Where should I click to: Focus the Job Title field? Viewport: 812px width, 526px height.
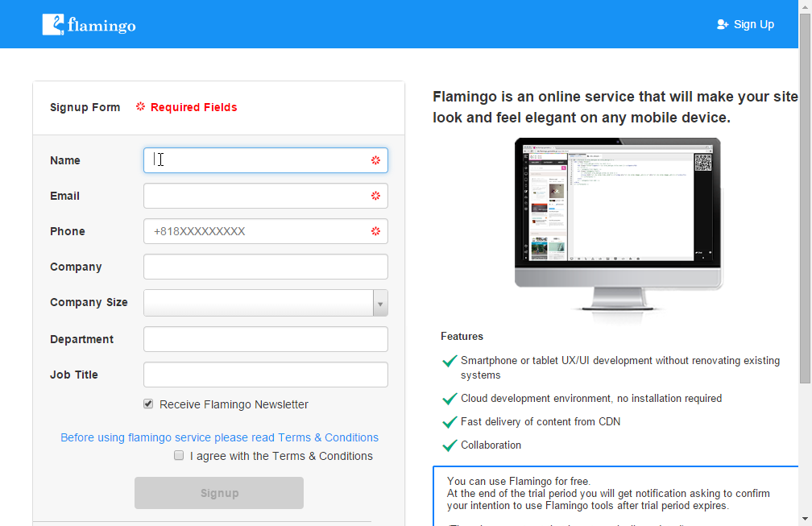click(266, 375)
